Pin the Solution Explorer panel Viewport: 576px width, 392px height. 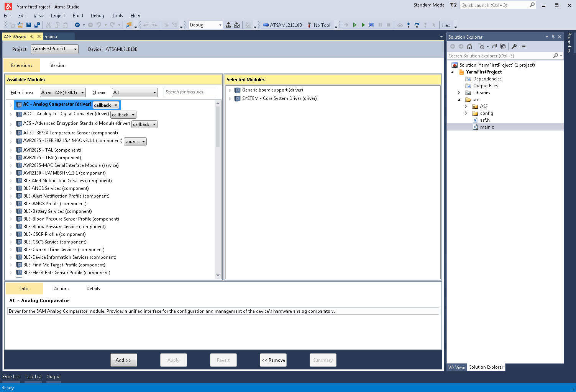[x=553, y=37]
